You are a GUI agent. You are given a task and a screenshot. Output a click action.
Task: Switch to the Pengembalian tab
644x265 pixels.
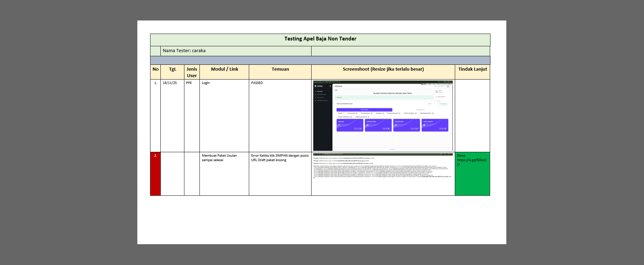tap(420, 110)
